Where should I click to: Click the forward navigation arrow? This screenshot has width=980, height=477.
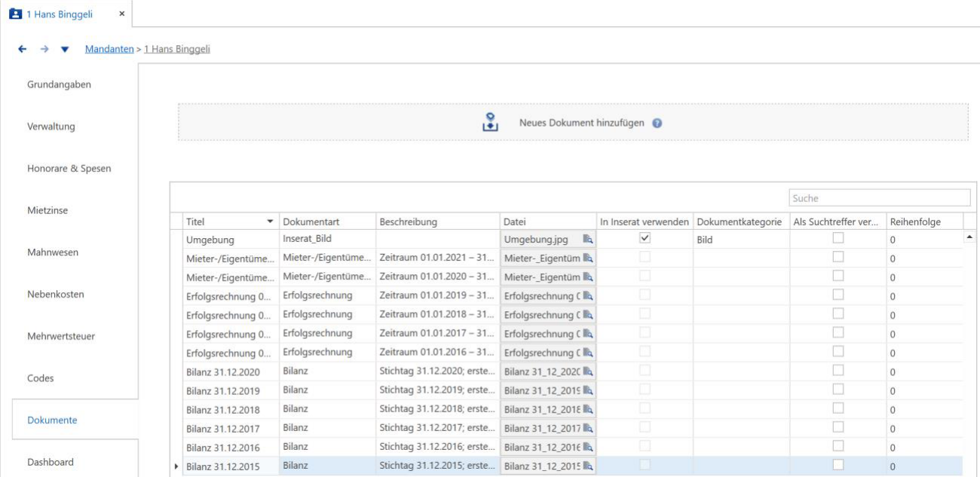tap(44, 49)
